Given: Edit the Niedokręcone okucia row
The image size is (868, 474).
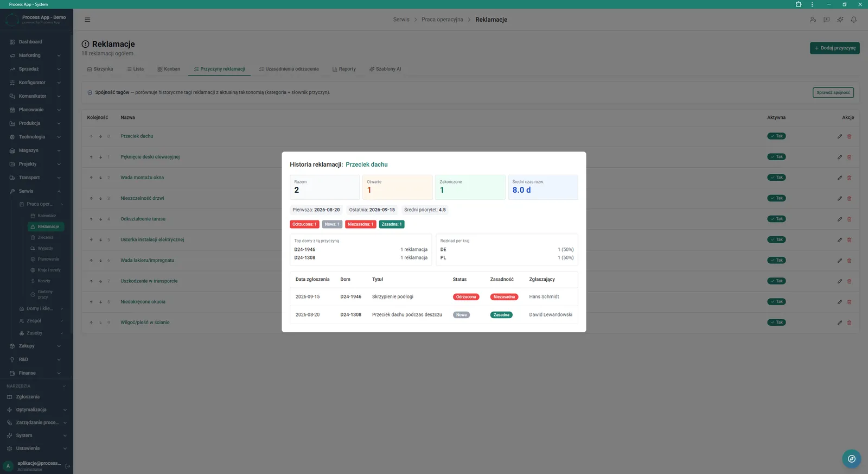Looking at the screenshot, I should 840,302.
